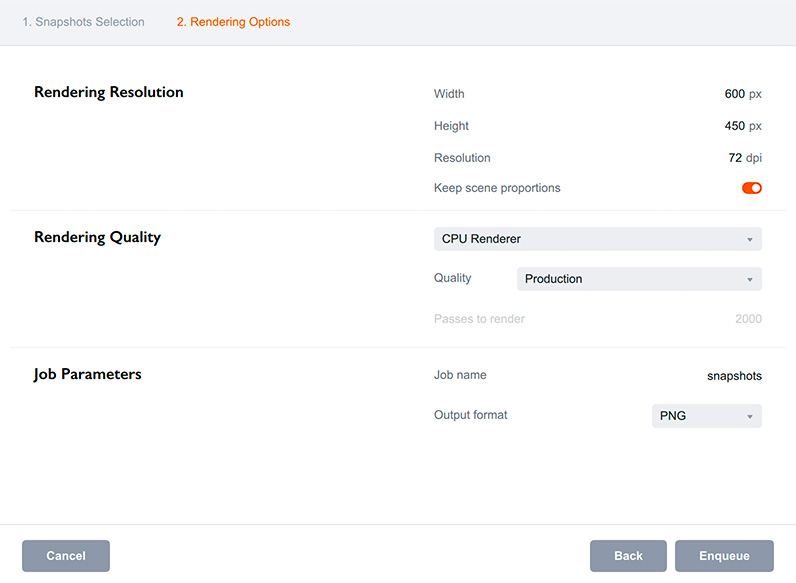Click the Keep scene proportions label
Viewport: 796px width, 583px height.
coord(497,188)
